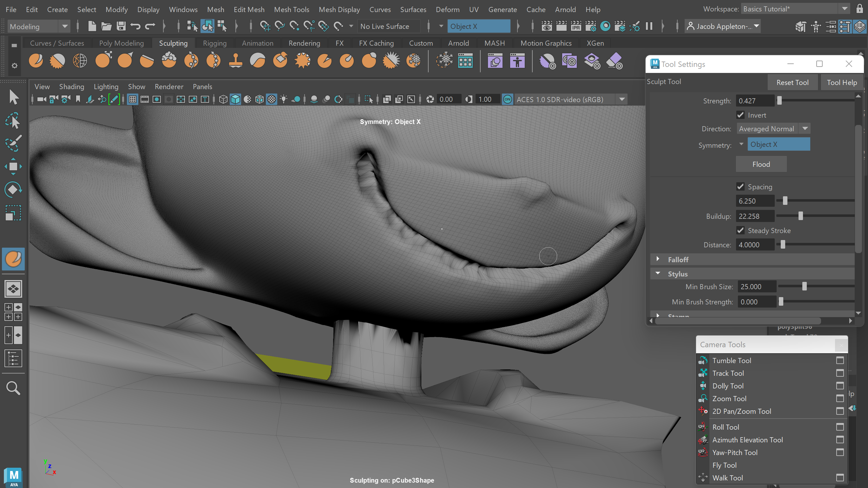This screenshot has width=868, height=488.
Task: Click the Undo arrow icon
Action: [x=135, y=26]
